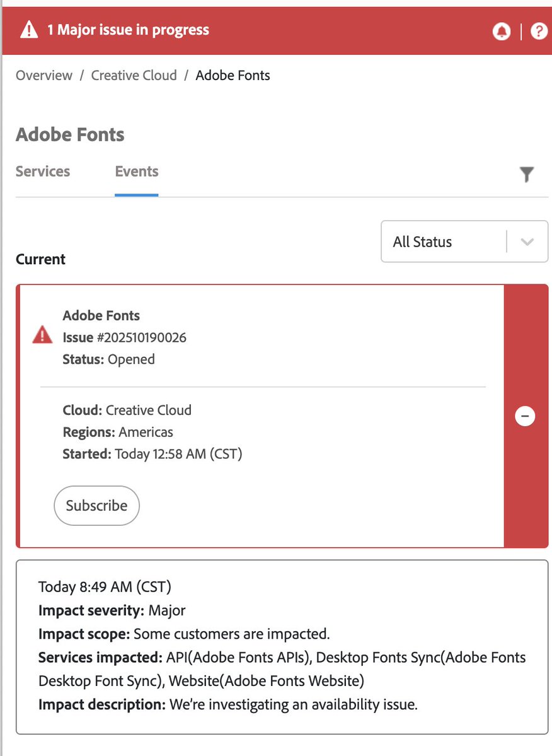This screenshot has width=552, height=756.
Task: Click the All Status dropdown chevron
Action: coord(527,241)
